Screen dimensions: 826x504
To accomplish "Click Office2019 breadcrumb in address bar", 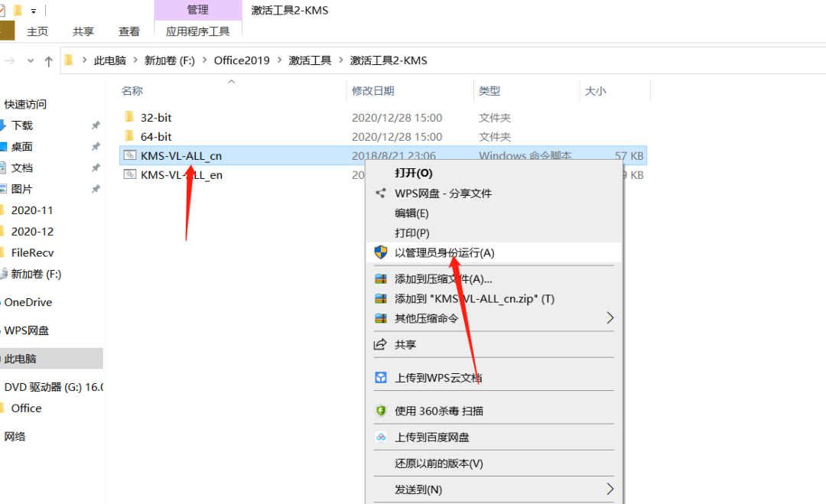I will (242, 60).
